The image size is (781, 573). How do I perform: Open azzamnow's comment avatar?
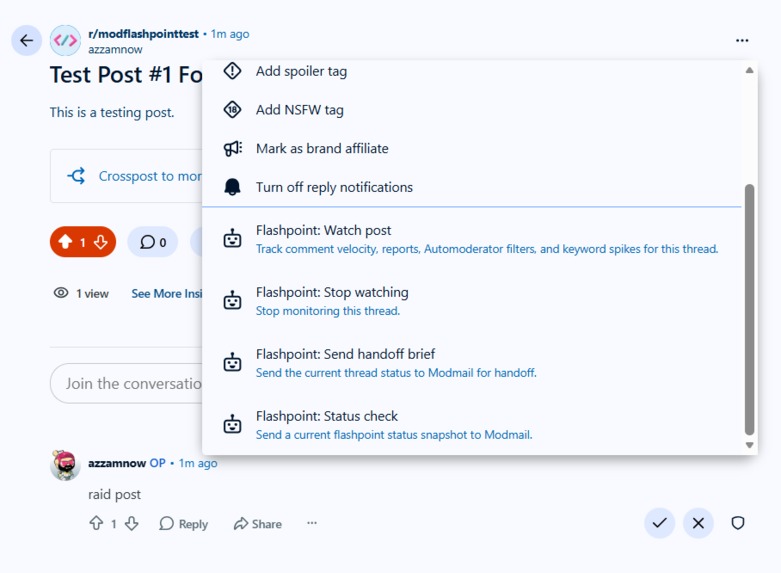tap(65, 465)
